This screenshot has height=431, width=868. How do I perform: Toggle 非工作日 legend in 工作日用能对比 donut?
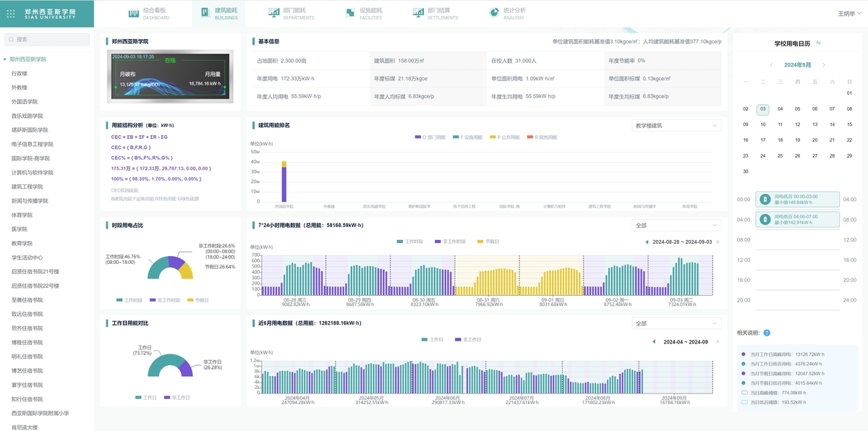(x=177, y=398)
